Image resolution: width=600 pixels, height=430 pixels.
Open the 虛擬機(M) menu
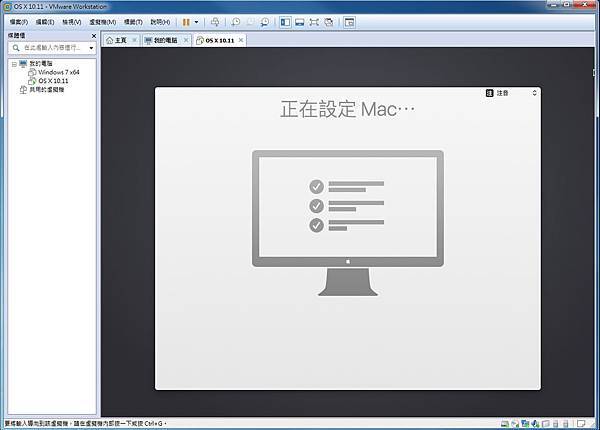pyautogui.click(x=103, y=22)
